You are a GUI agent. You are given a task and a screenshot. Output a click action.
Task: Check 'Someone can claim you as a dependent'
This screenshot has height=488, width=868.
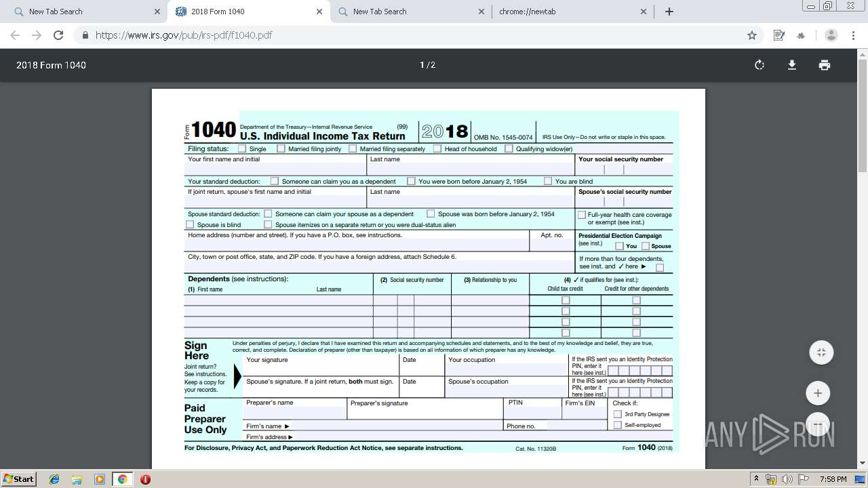click(274, 181)
